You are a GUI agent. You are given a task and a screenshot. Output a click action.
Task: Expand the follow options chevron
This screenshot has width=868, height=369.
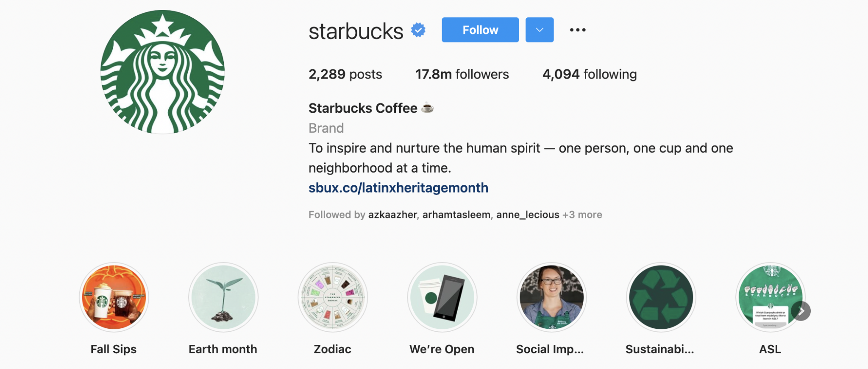pos(539,30)
